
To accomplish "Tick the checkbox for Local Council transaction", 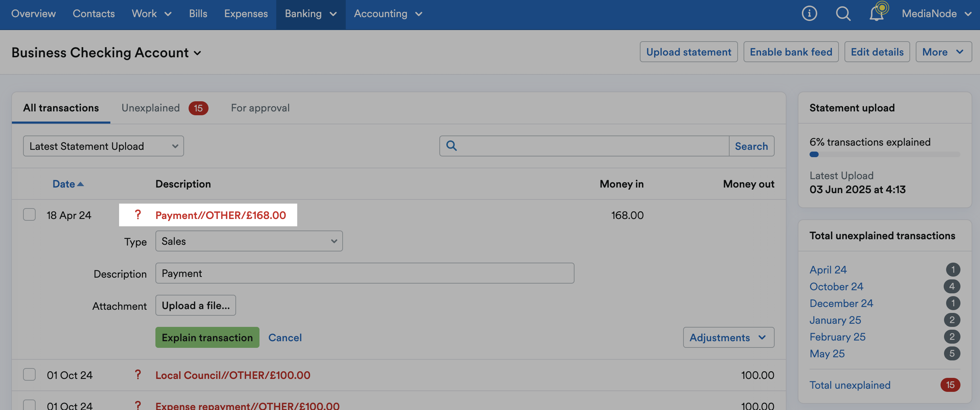I will (29, 374).
